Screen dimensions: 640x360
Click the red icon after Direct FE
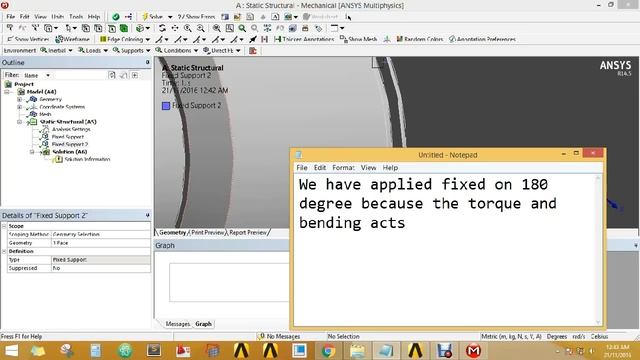(253, 51)
